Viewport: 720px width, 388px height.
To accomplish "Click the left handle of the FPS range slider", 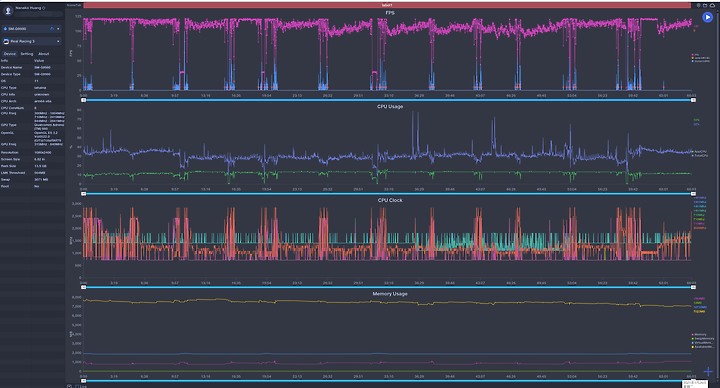I will [x=84, y=100].
